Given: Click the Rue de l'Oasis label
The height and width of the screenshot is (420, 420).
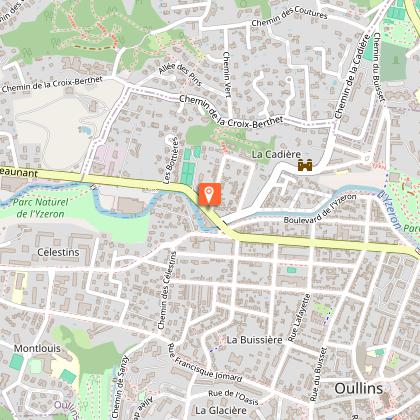Looking at the screenshot, I should coord(233,397).
